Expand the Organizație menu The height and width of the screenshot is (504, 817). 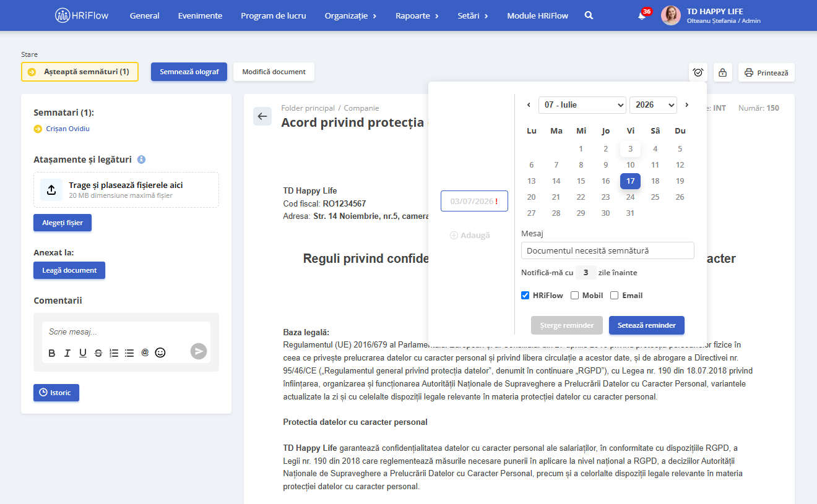[x=350, y=15]
